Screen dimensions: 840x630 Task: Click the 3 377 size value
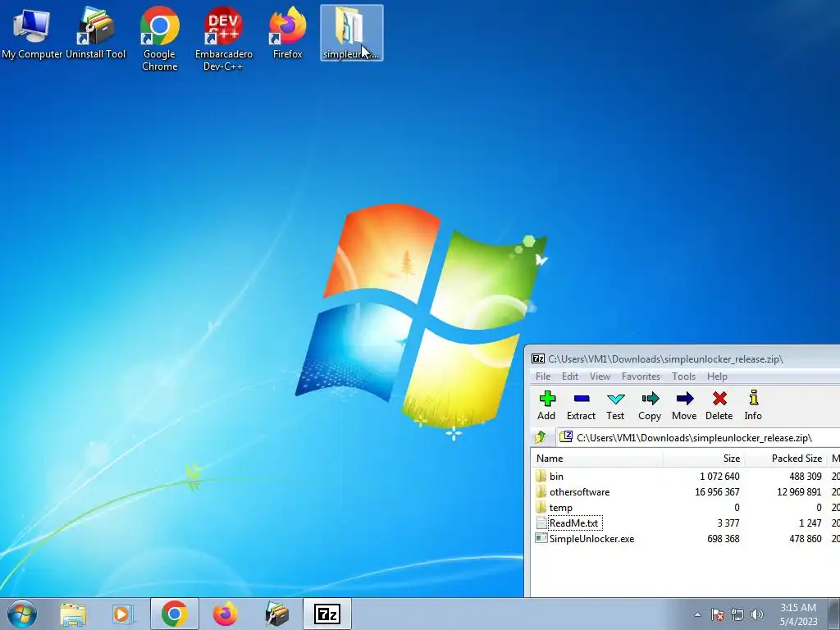(728, 523)
